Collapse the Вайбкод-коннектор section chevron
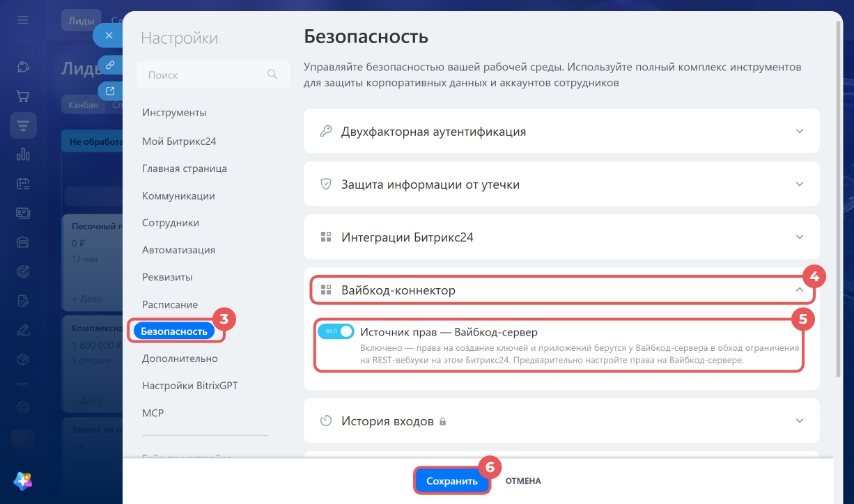The height and width of the screenshot is (504, 854). point(800,290)
